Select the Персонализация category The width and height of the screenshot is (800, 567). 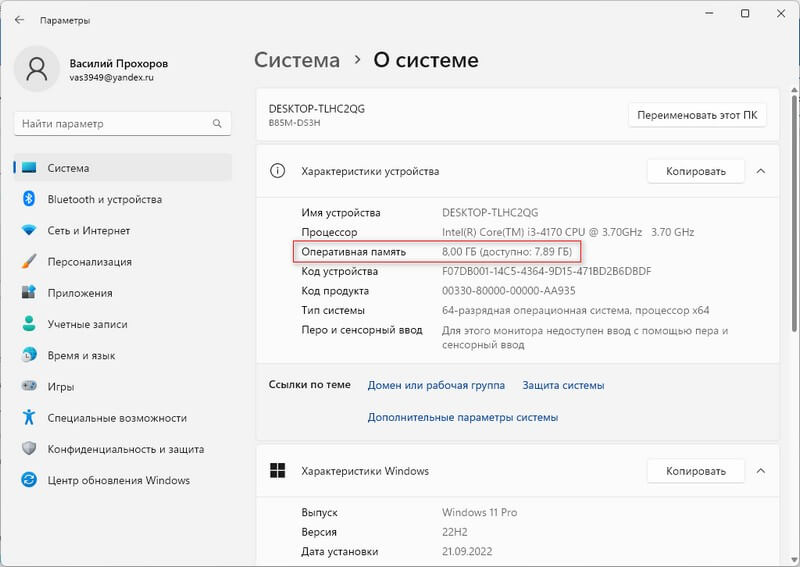tap(123, 261)
